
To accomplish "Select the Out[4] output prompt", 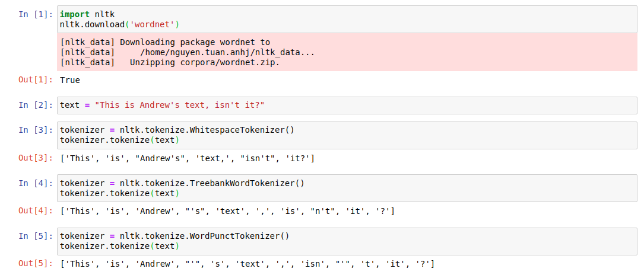I will [x=36, y=211].
